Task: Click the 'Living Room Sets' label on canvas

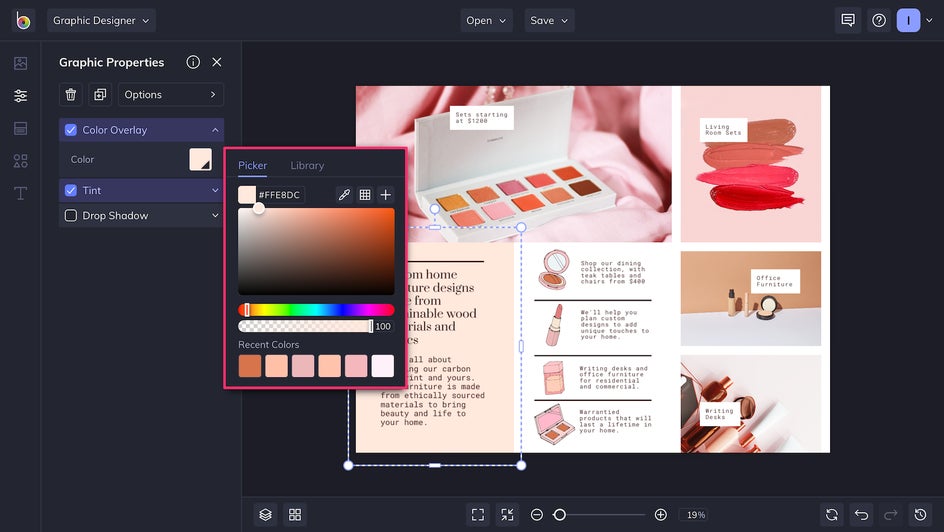Action: [723, 130]
